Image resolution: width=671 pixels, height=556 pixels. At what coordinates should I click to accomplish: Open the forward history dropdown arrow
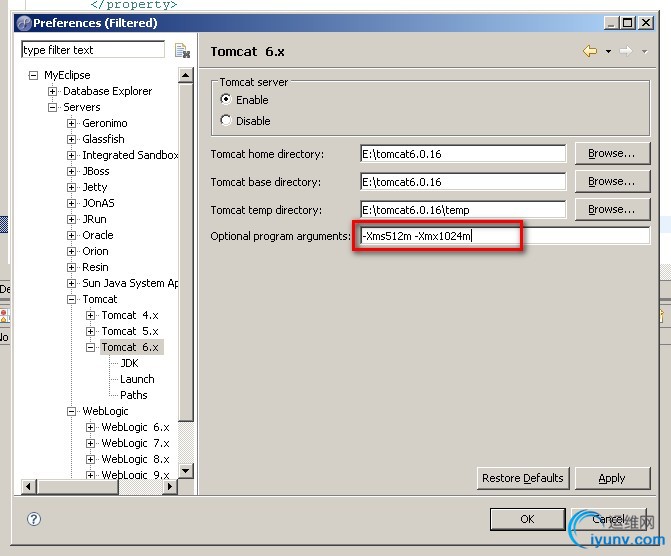(644, 52)
